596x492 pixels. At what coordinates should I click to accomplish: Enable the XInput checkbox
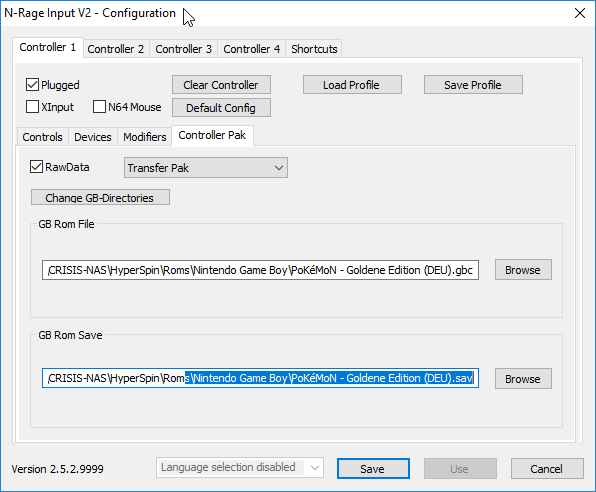click(x=32, y=107)
